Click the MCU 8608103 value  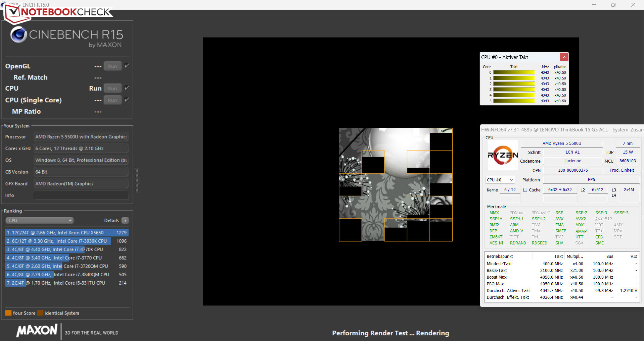pyautogui.click(x=628, y=161)
